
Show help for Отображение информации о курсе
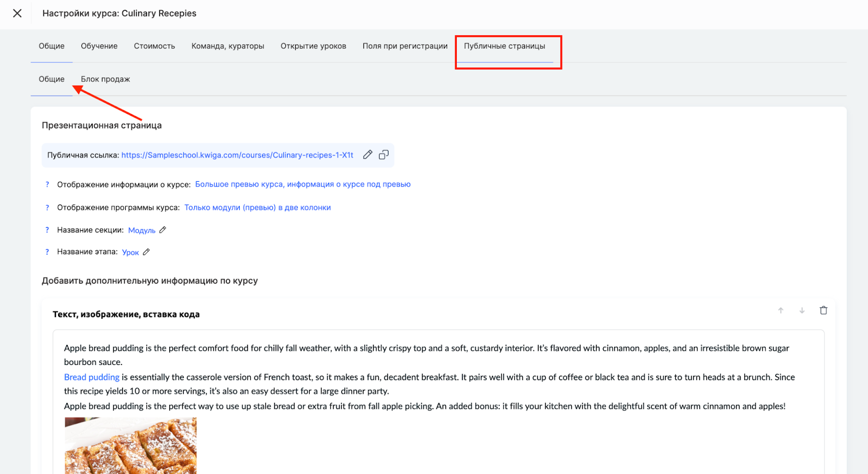(47, 185)
